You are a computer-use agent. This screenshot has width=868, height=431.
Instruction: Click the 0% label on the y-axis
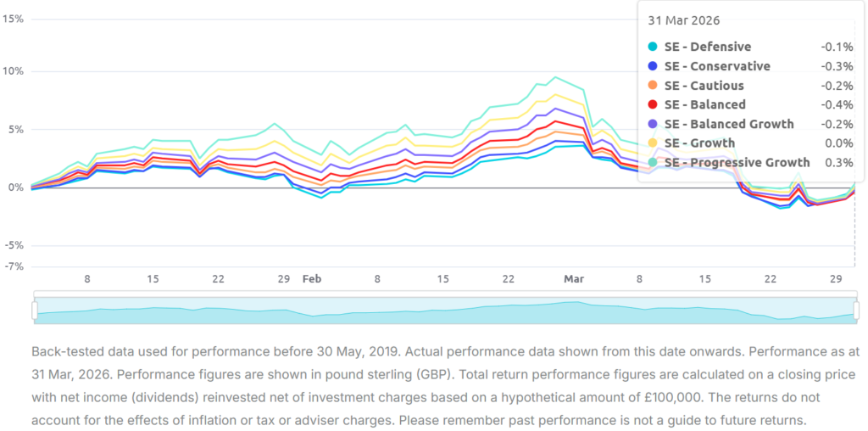tap(14, 188)
